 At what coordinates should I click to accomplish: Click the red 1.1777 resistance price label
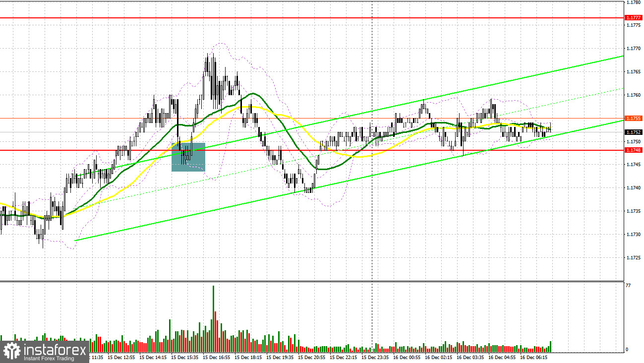point(633,18)
